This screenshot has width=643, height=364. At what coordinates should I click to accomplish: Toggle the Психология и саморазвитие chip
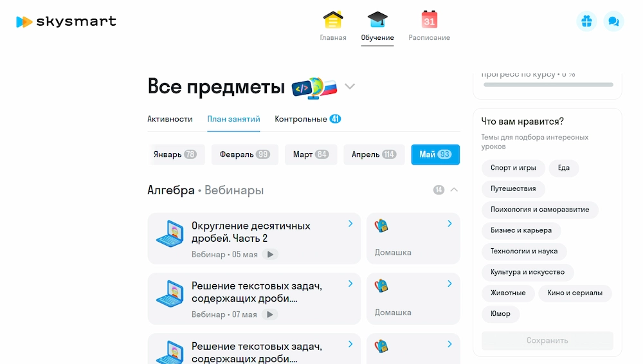(x=539, y=210)
